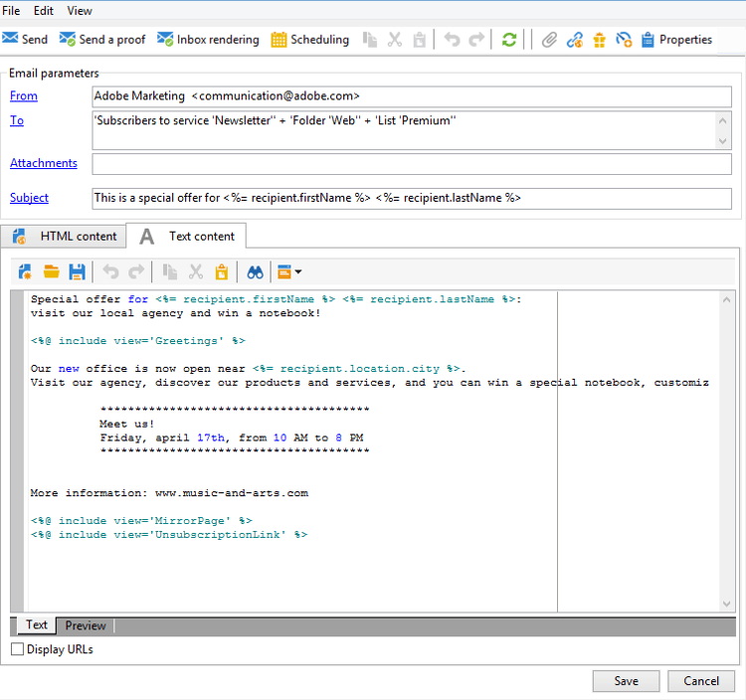The image size is (746, 700).
Task: Click the binoculars search icon
Action: pos(255,271)
